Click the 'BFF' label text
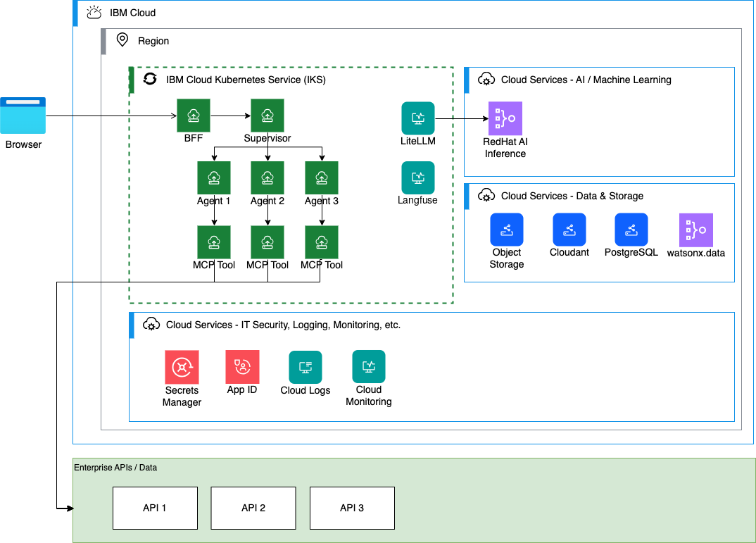This screenshot has height=543, width=756. [194, 138]
